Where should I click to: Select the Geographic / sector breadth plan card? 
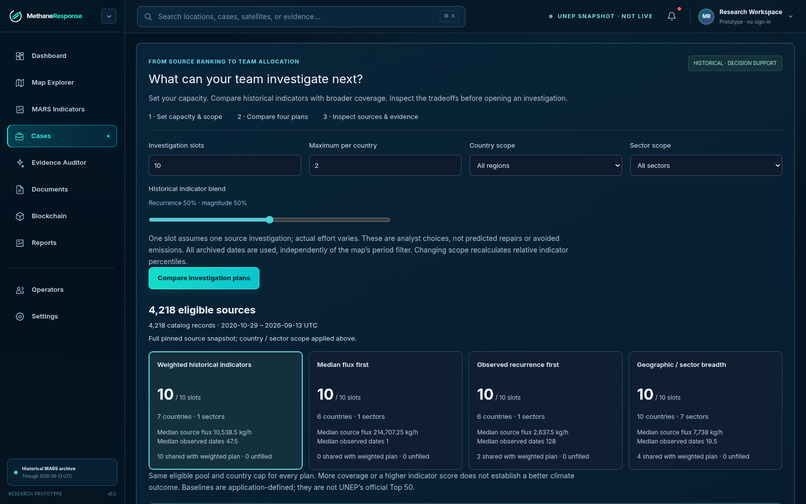705,410
